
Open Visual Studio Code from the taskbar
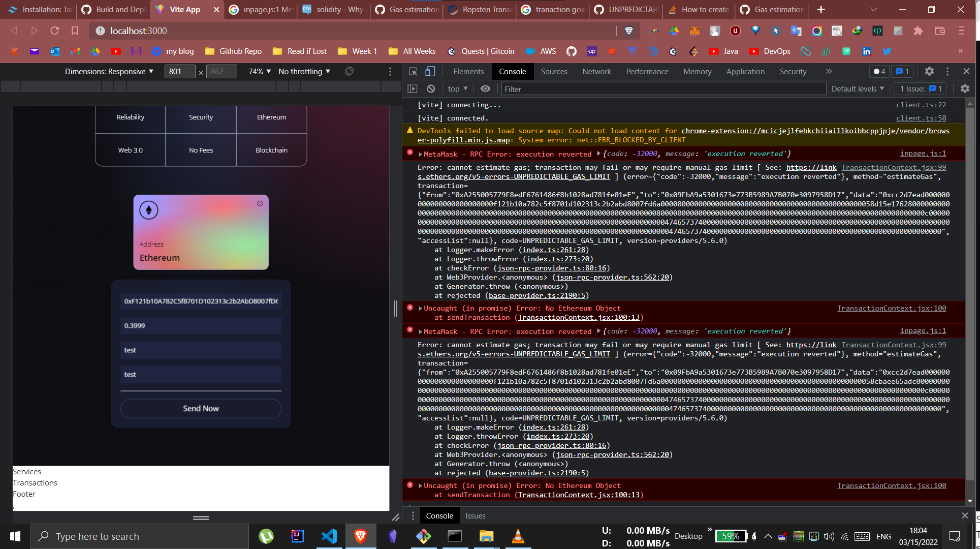point(330,536)
